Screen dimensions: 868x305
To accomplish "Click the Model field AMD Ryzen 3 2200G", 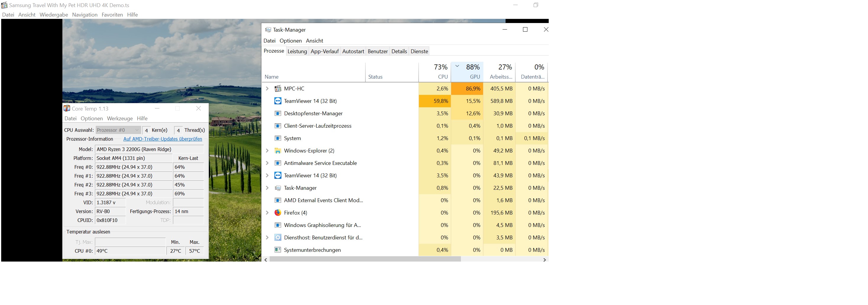I will click(149, 149).
